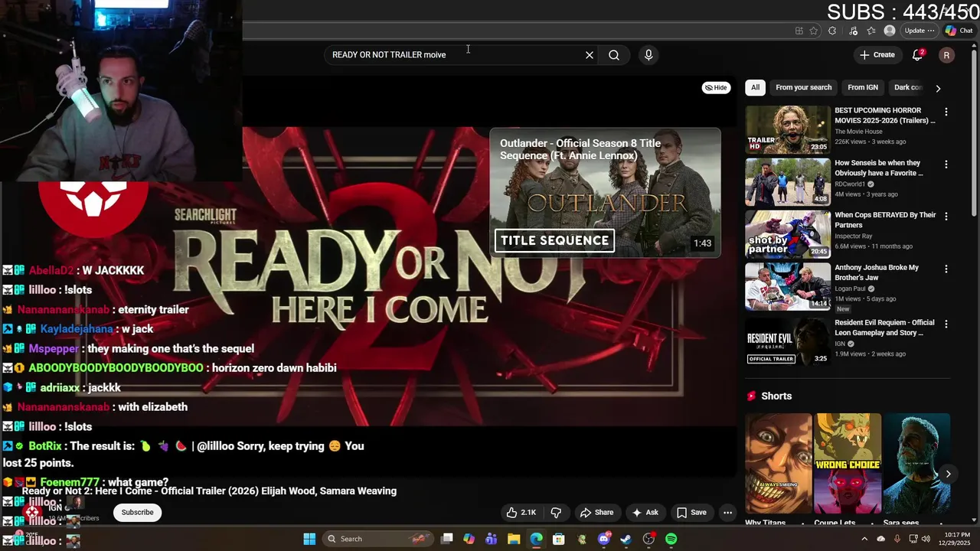980x551 pixels.
Task: Expand hidden system tray icons chevron
Action: (864, 539)
